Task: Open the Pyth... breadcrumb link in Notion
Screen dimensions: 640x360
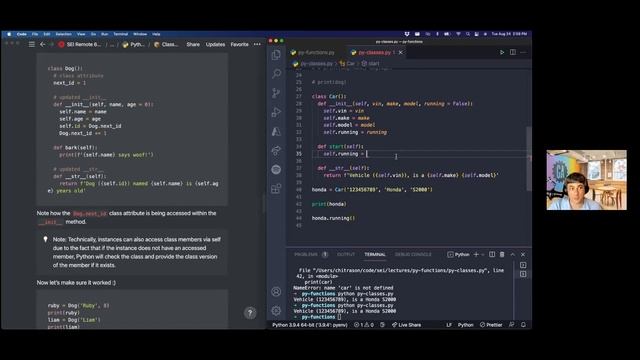Action: [133, 44]
